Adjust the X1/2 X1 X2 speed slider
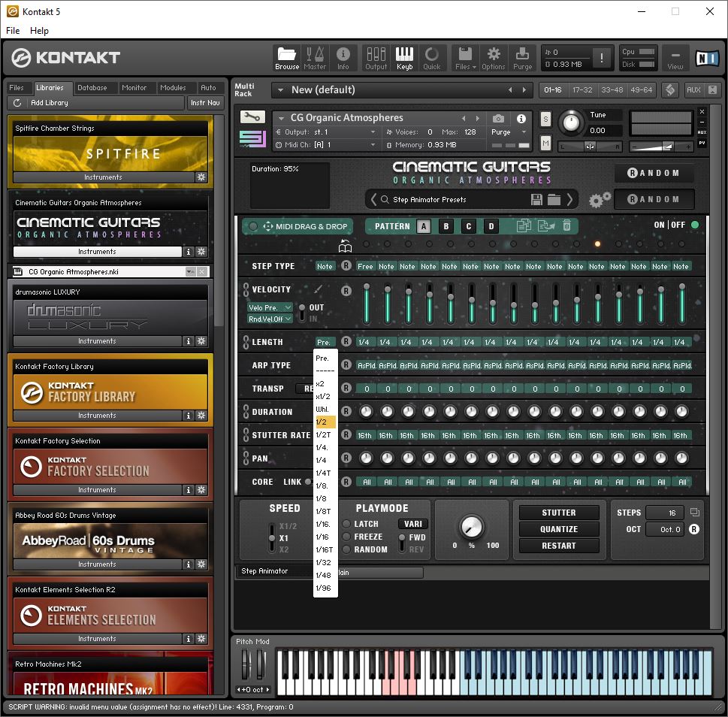 [x=272, y=538]
